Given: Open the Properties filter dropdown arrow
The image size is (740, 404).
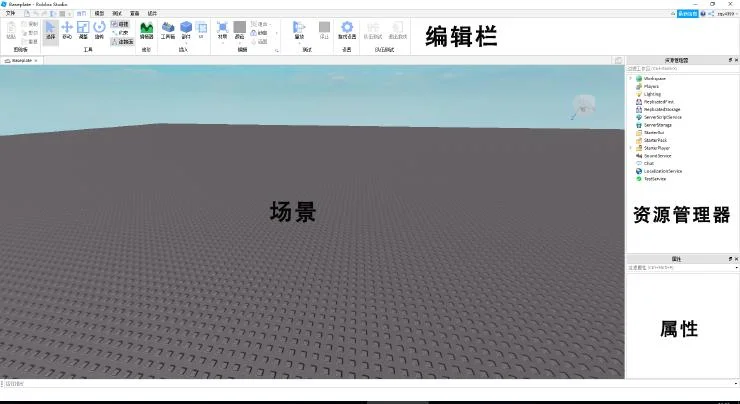Looking at the screenshot, I should pyautogui.click(x=736, y=268).
